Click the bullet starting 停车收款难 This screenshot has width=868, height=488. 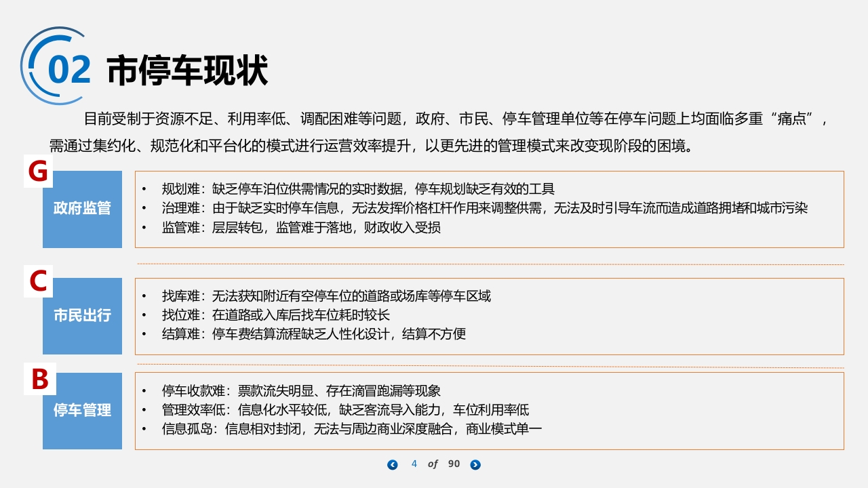point(301,391)
